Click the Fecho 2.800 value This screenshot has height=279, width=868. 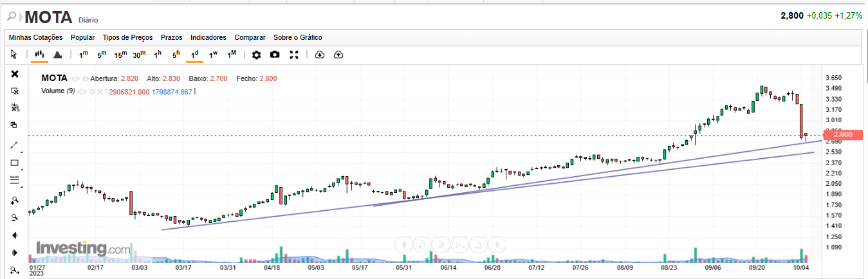click(x=268, y=78)
